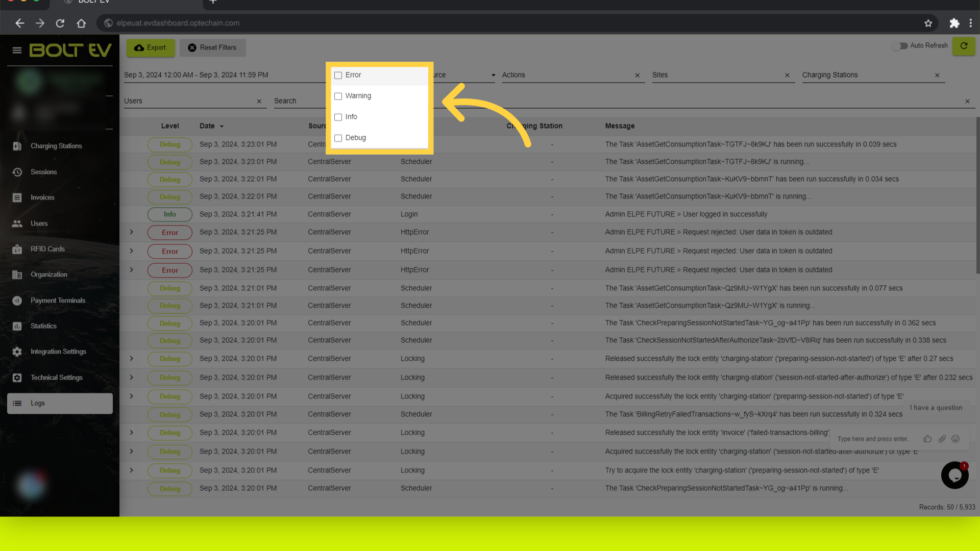Click the Reset Filters button
The image size is (980, 551).
click(212, 47)
